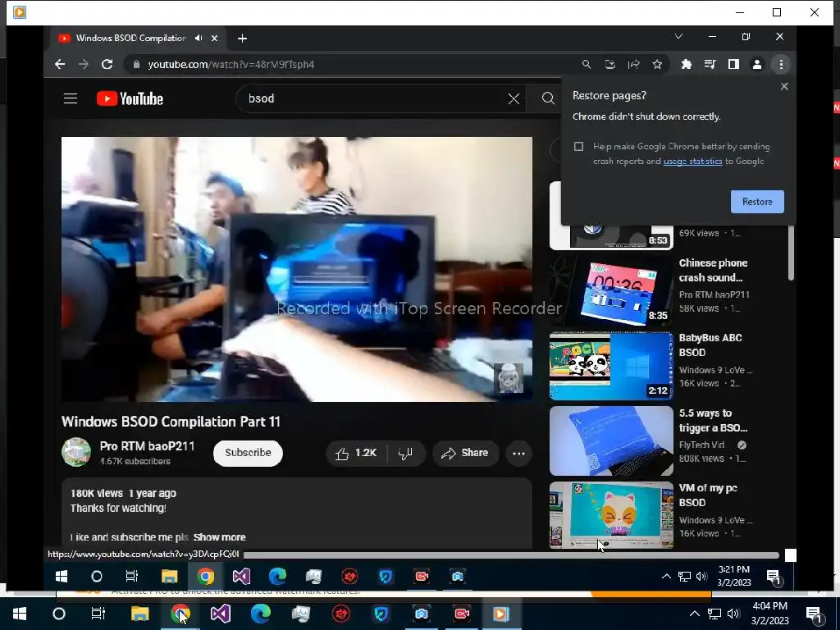Go forward in Chrome
Viewport: 840px width, 630px height.
pyautogui.click(x=84, y=64)
